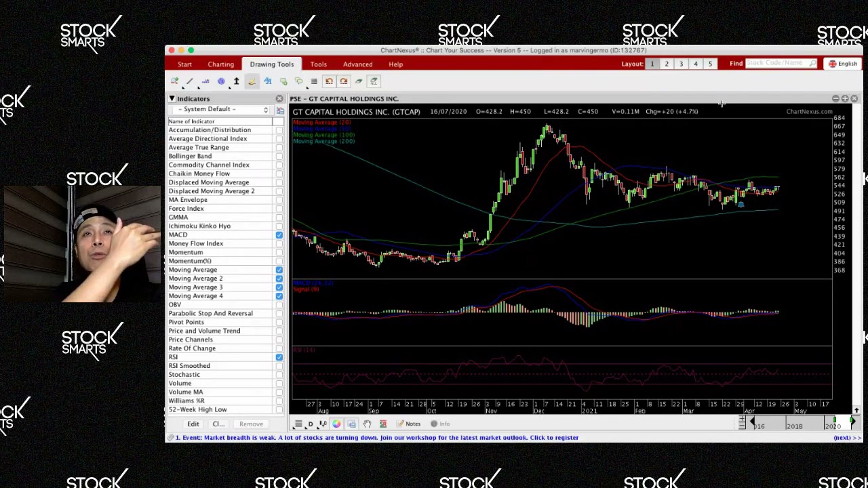Click the crosshair window icon below chart

[x=351, y=424]
